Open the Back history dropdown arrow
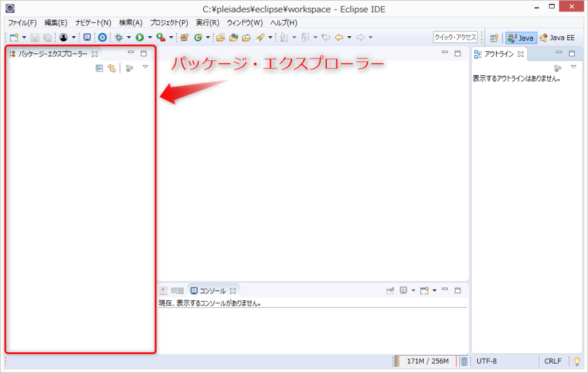Screen dimensions: 588x373 (349, 37)
